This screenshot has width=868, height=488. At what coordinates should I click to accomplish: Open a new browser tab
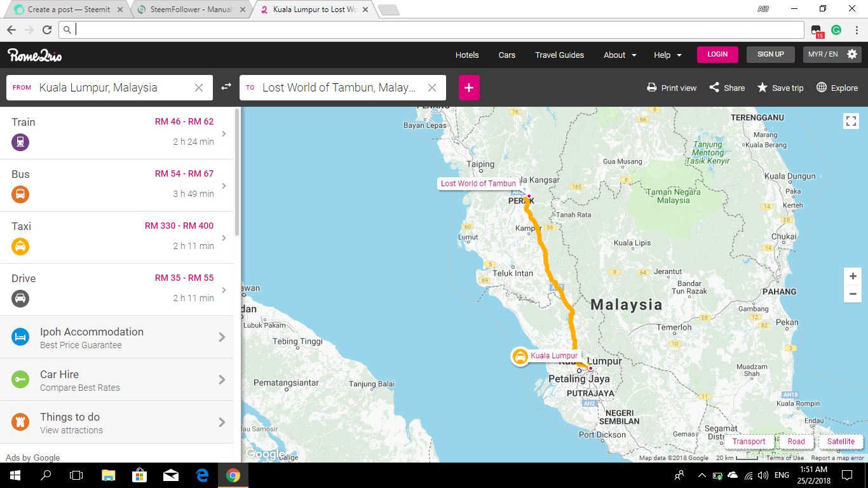point(388,10)
